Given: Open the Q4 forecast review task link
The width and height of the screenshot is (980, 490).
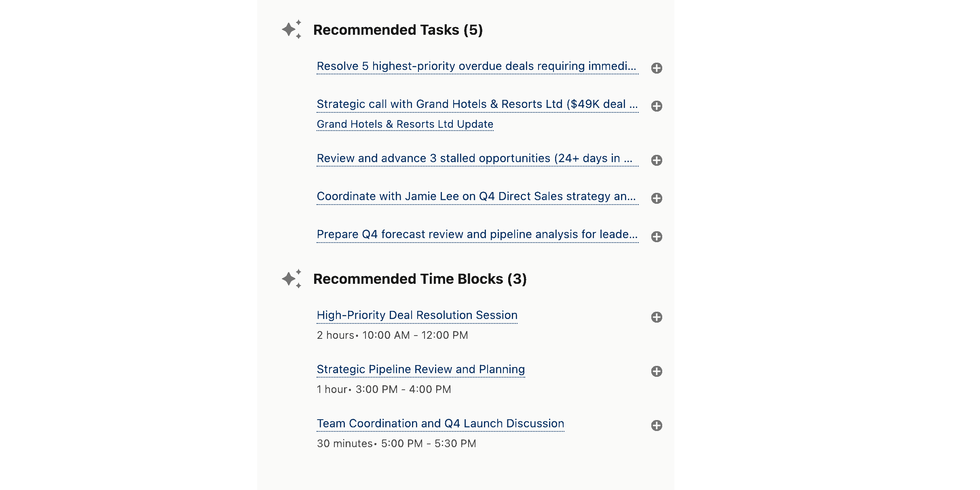Looking at the screenshot, I should tap(477, 234).
